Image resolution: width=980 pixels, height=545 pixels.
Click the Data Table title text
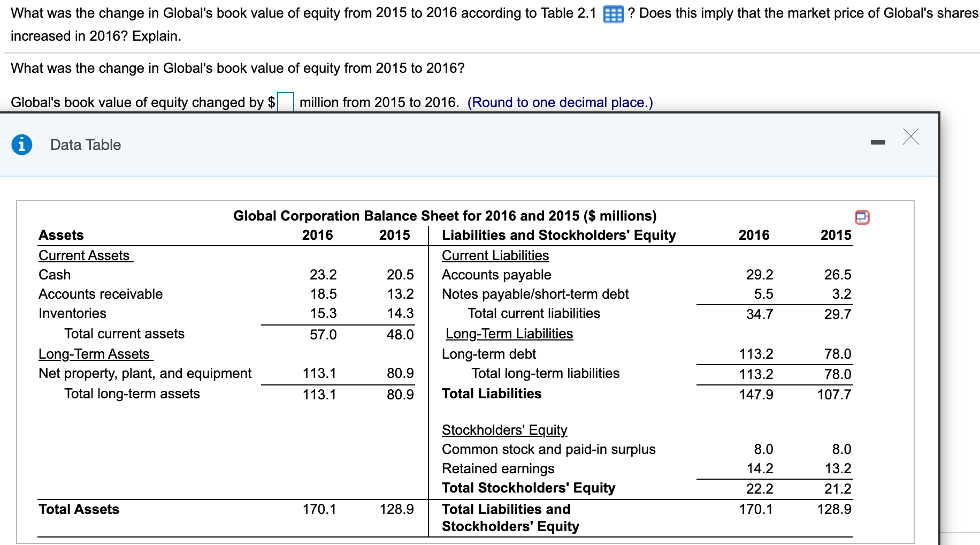[x=85, y=145]
